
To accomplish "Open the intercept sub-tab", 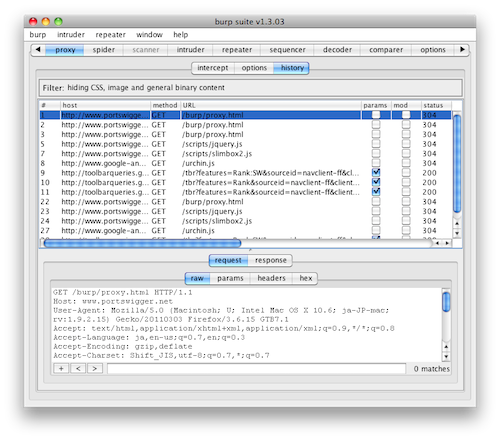I will (x=213, y=68).
